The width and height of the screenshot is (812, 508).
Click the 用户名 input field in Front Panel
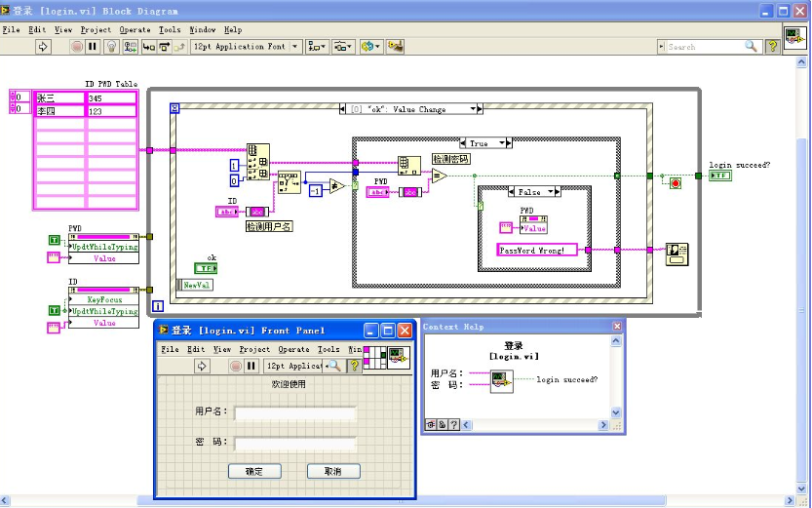pyautogui.click(x=295, y=412)
